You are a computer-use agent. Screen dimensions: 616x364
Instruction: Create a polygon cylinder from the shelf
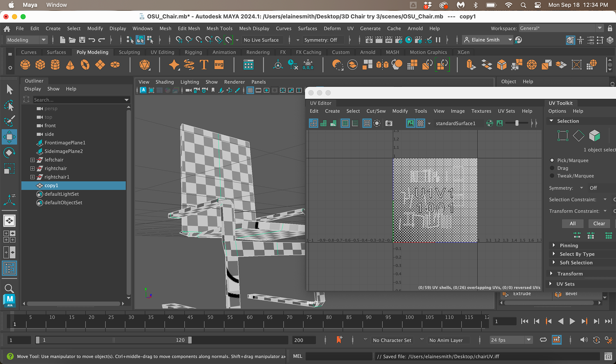pyautogui.click(x=55, y=65)
